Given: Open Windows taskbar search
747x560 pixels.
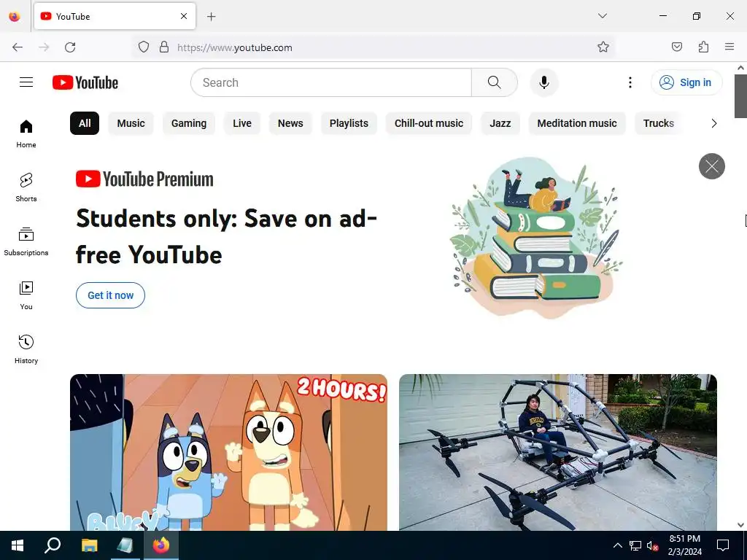Looking at the screenshot, I should [x=53, y=545].
